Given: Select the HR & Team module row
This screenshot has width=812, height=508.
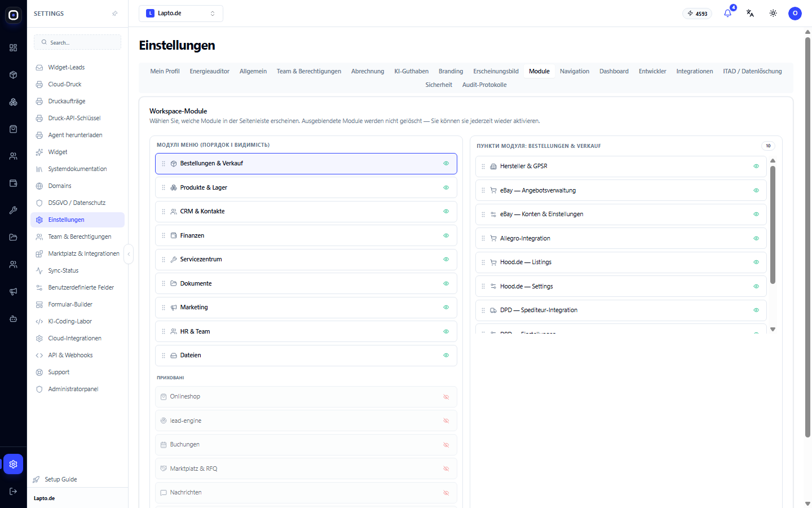Looking at the screenshot, I should (x=306, y=331).
